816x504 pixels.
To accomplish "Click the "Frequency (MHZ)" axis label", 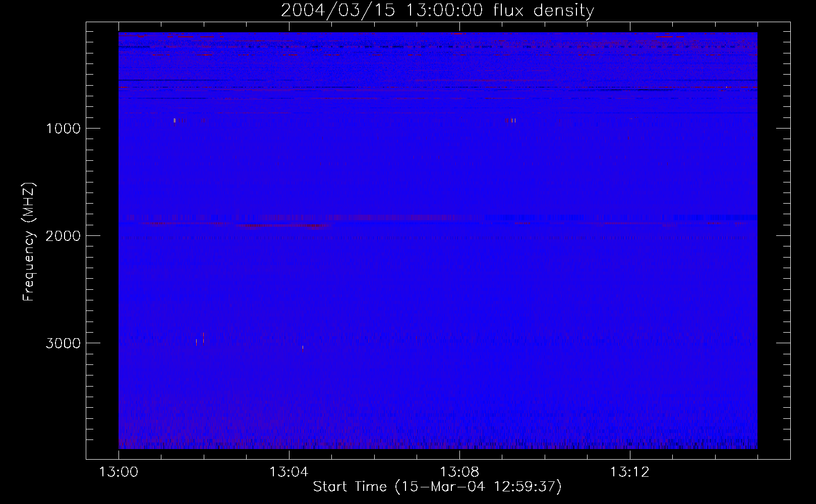I will (x=29, y=242).
